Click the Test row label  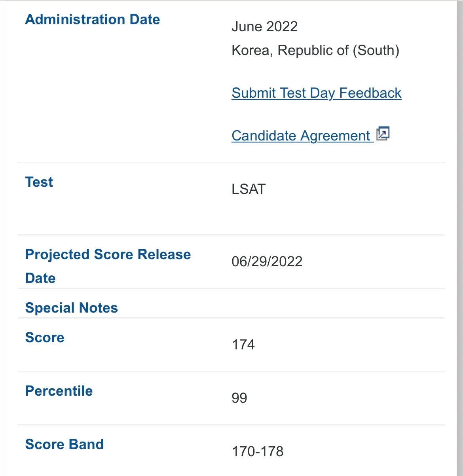click(39, 182)
